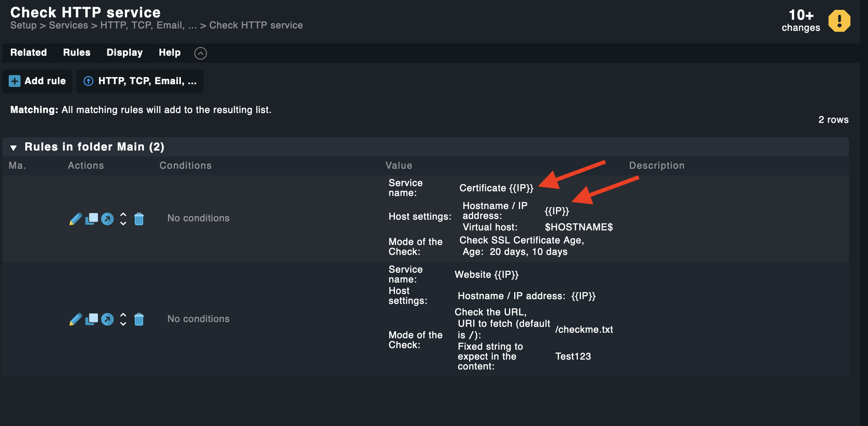The image size is (868, 426).
Task: Delete the Certificate {{IP}} rule
Action: (139, 219)
